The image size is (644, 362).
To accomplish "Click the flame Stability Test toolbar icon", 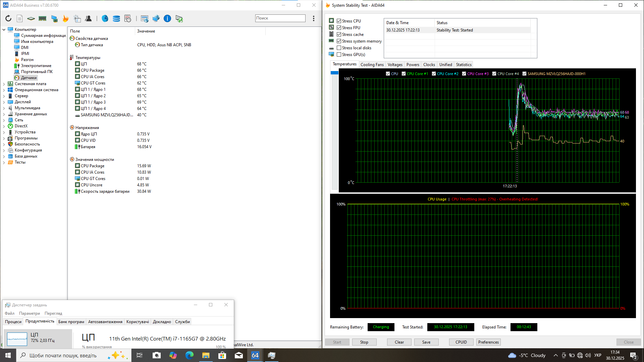I will click(x=65, y=18).
